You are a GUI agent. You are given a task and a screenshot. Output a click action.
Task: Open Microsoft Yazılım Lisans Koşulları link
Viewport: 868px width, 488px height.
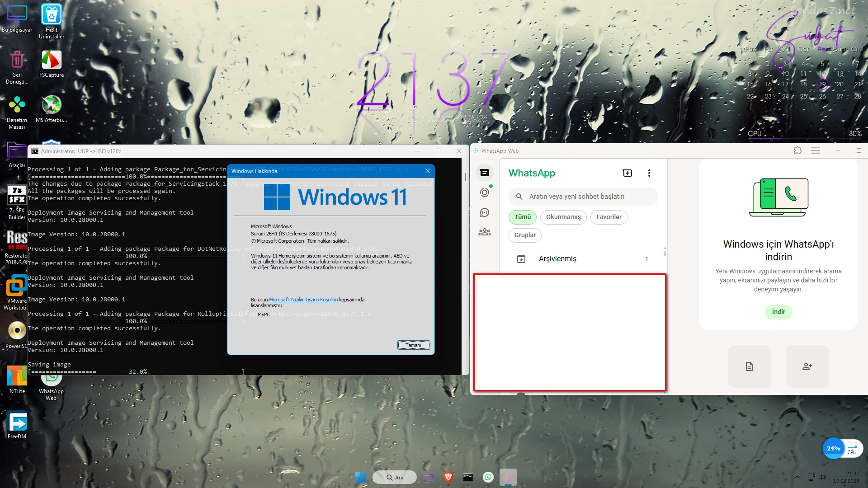coord(303,300)
